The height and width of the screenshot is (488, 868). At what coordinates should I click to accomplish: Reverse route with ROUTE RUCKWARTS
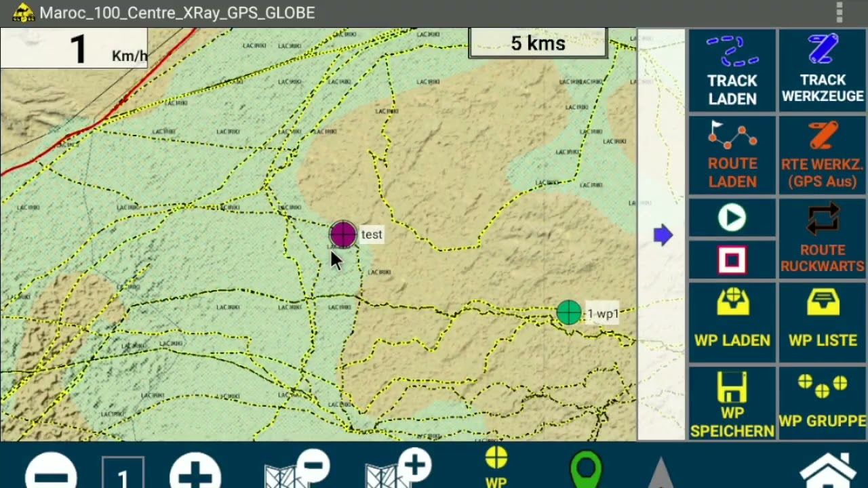click(823, 239)
